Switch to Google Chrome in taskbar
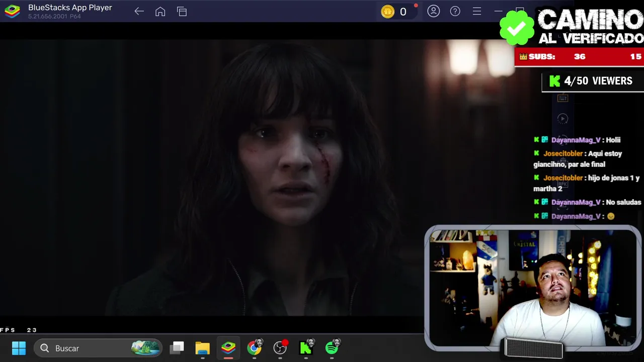 click(255, 347)
